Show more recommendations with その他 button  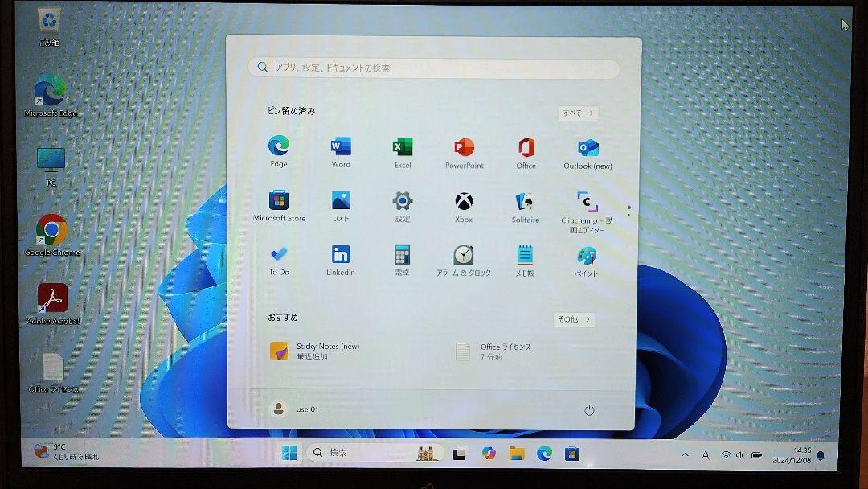click(574, 319)
